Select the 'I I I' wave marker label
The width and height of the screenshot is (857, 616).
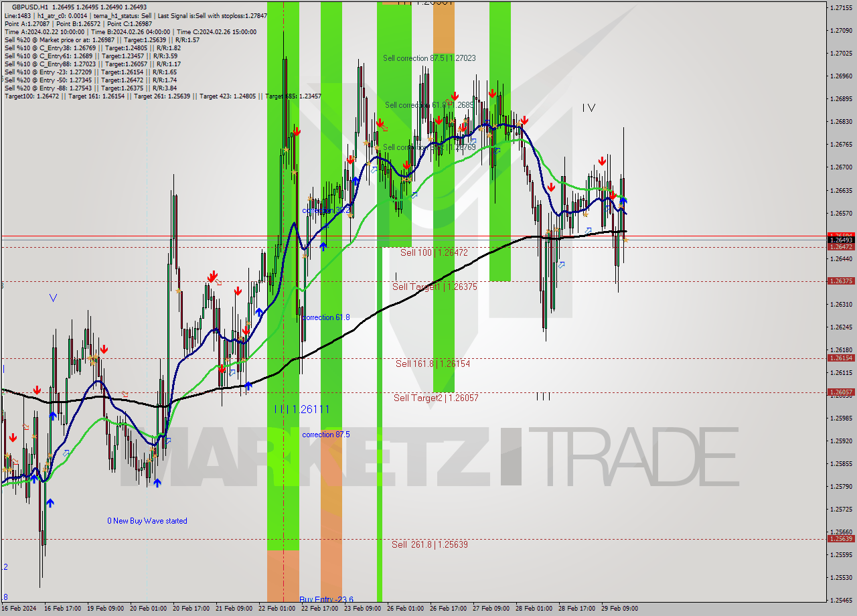point(543,396)
